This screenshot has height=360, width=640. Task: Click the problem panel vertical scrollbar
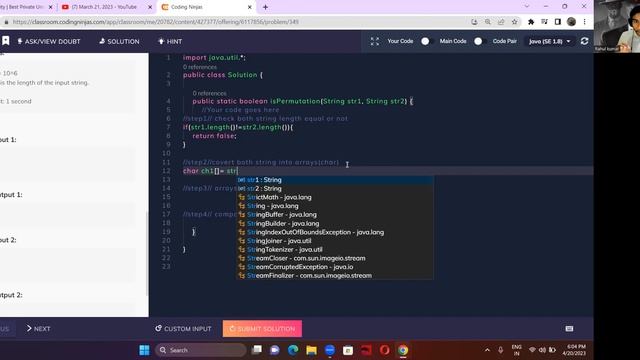[x=147, y=253]
